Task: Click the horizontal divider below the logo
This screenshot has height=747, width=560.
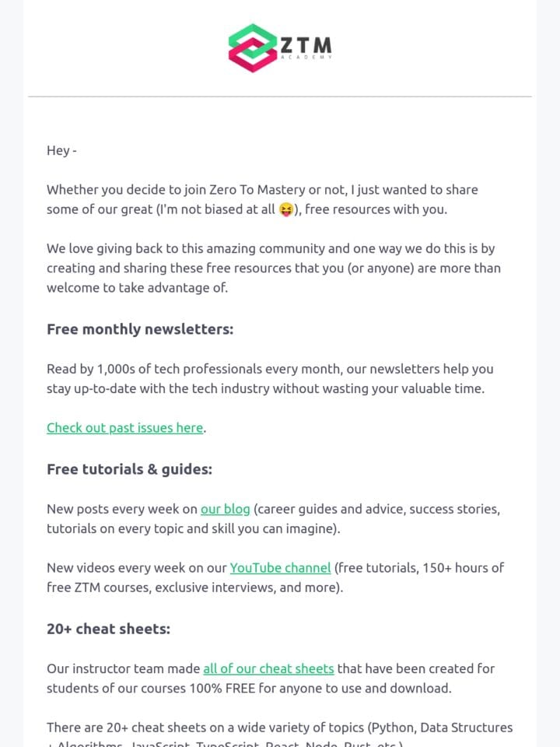Action: [280, 96]
